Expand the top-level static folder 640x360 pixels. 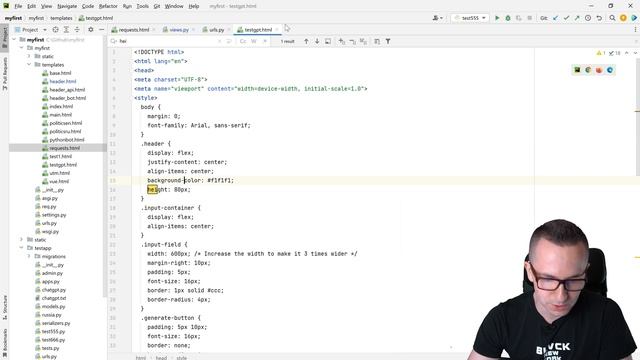coord(22,240)
